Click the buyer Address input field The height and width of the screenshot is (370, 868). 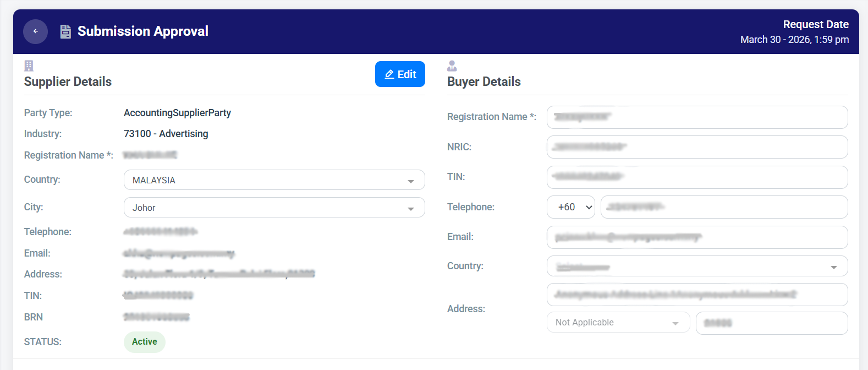click(697, 295)
